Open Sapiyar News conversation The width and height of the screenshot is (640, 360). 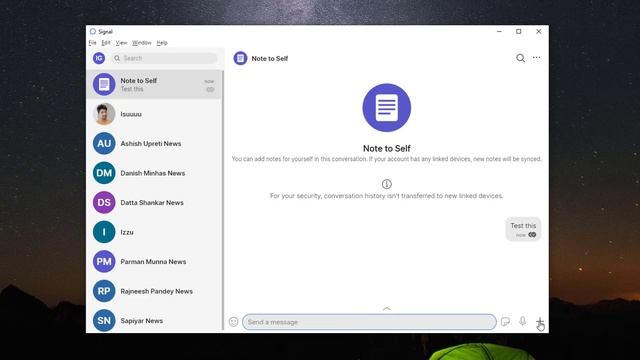(154, 320)
